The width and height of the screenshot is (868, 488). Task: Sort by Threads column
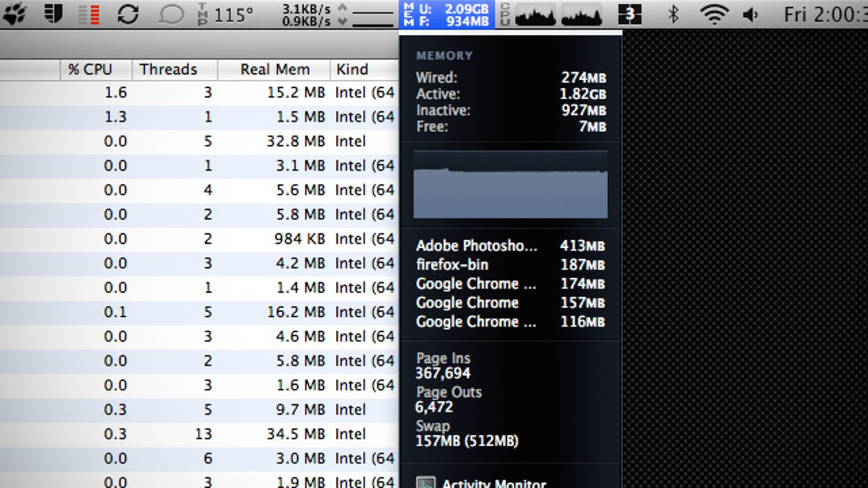tap(175, 69)
